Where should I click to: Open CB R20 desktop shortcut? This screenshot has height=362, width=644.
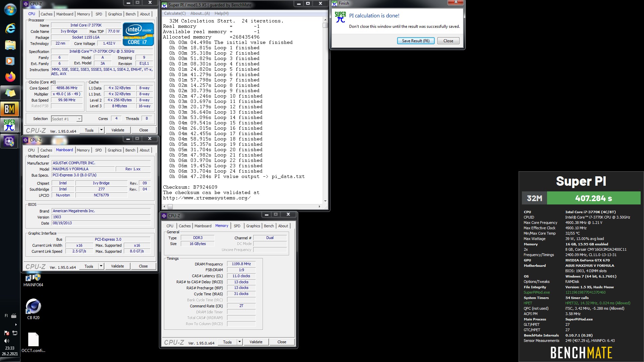pyautogui.click(x=33, y=309)
